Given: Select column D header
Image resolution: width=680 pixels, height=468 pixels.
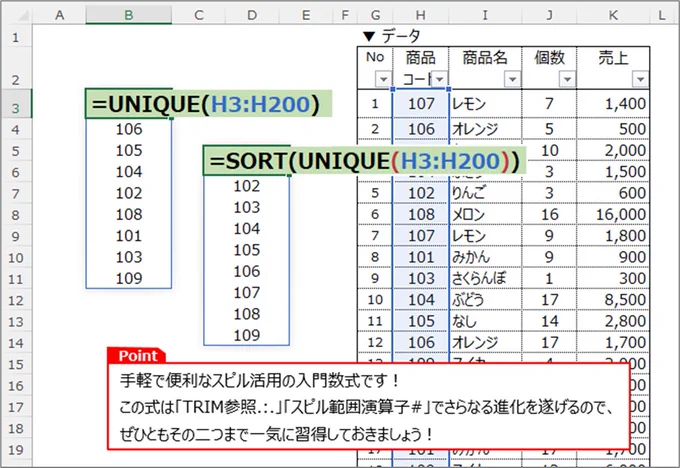Looking at the screenshot, I should pyautogui.click(x=252, y=15).
